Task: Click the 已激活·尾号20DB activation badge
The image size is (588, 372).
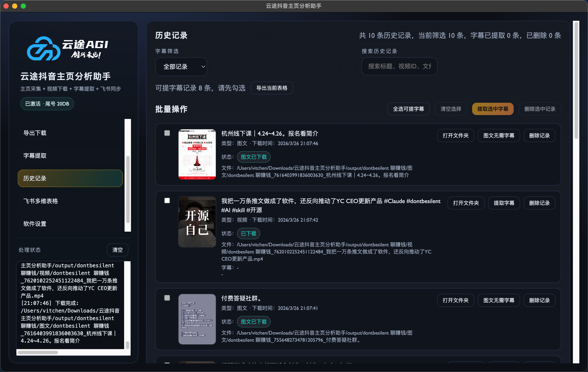Action: click(47, 104)
